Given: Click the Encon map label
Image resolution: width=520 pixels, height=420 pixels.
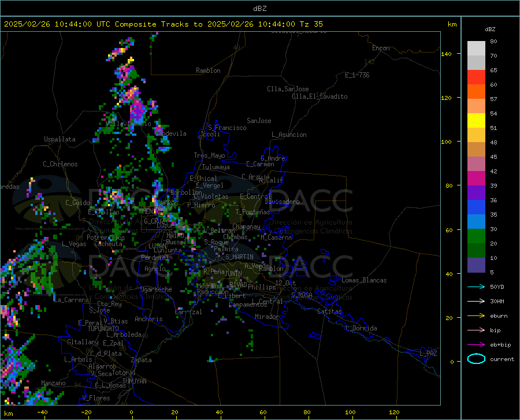Looking at the screenshot, I should (381, 48).
